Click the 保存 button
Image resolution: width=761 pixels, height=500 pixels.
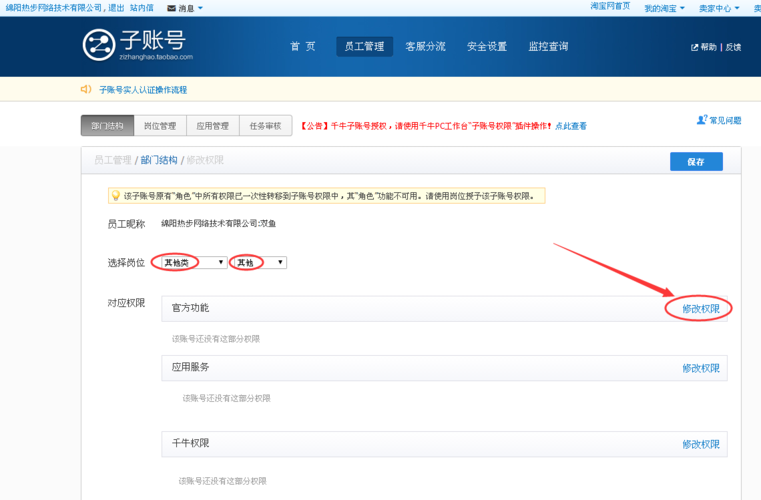[x=696, y=162]
